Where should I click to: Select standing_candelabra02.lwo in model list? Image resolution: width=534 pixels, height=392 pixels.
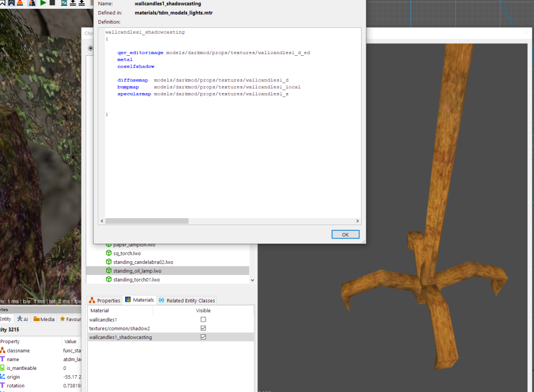pos(143,262)
